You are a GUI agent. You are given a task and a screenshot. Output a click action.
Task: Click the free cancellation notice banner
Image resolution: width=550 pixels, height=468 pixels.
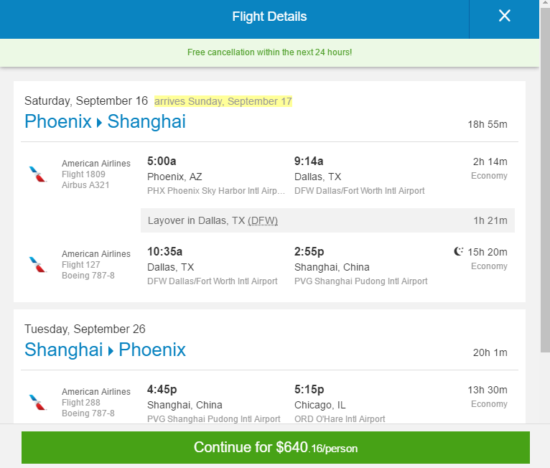269,52
